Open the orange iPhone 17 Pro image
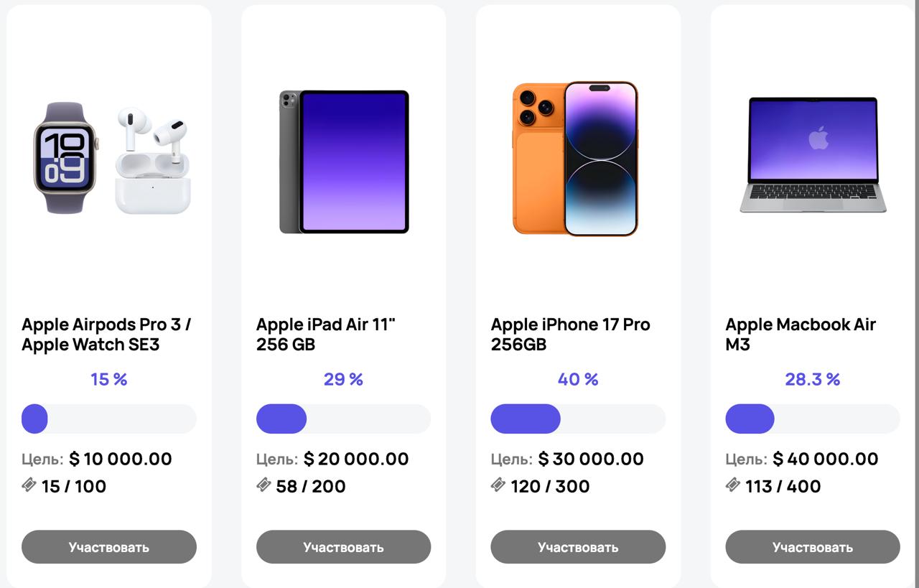The width and height of the screenshot is (919, 588). 575,159
